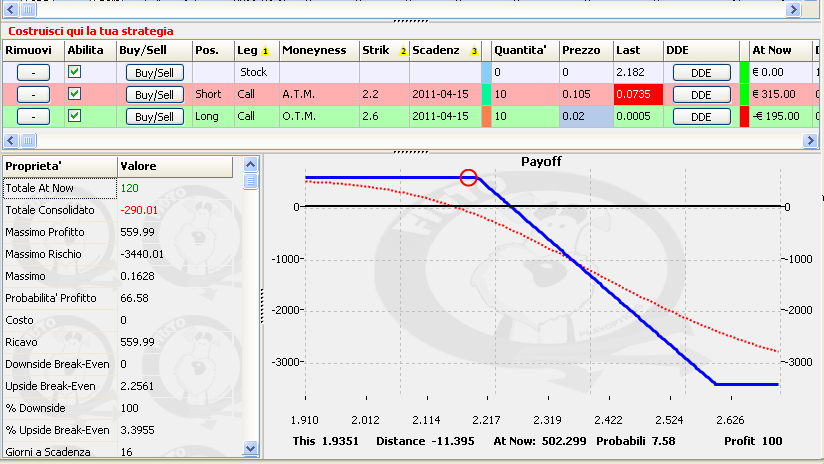The image size is (824, 464).
Task: Click the properties panel up arrow
Action: [250, 164]
